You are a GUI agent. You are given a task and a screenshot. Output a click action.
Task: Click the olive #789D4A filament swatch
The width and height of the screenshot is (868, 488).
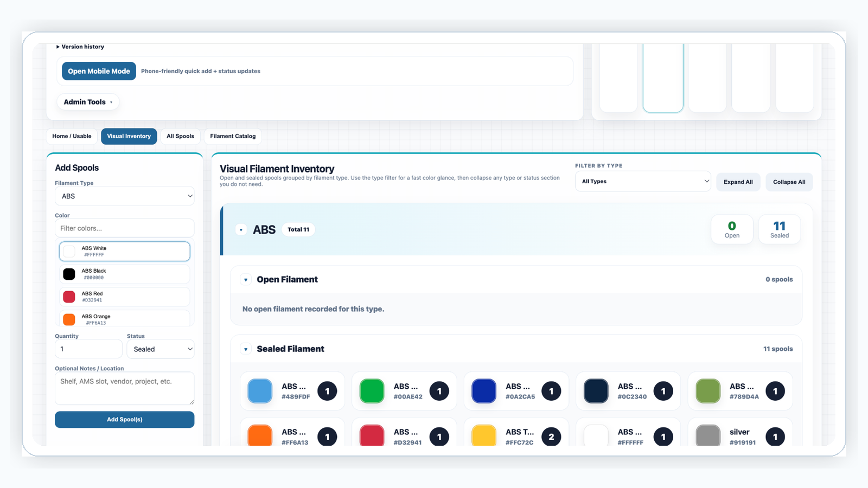(708, 391)
